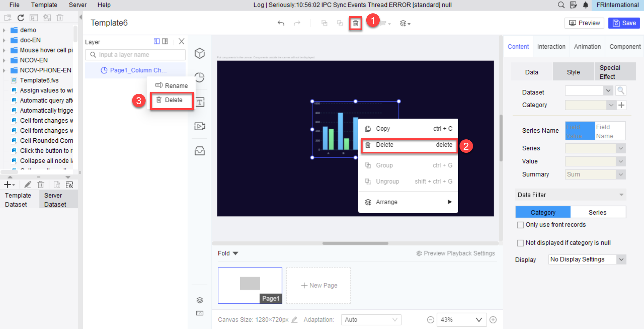The width and height of the screenshot is (644, 329).
Task: Open the Adaptation Auto dropdown
Action: [371, 320]
